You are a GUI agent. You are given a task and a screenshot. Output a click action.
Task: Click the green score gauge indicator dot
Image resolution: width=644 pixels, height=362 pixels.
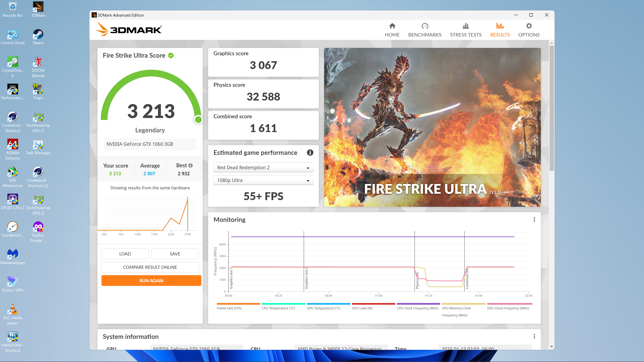198,120
